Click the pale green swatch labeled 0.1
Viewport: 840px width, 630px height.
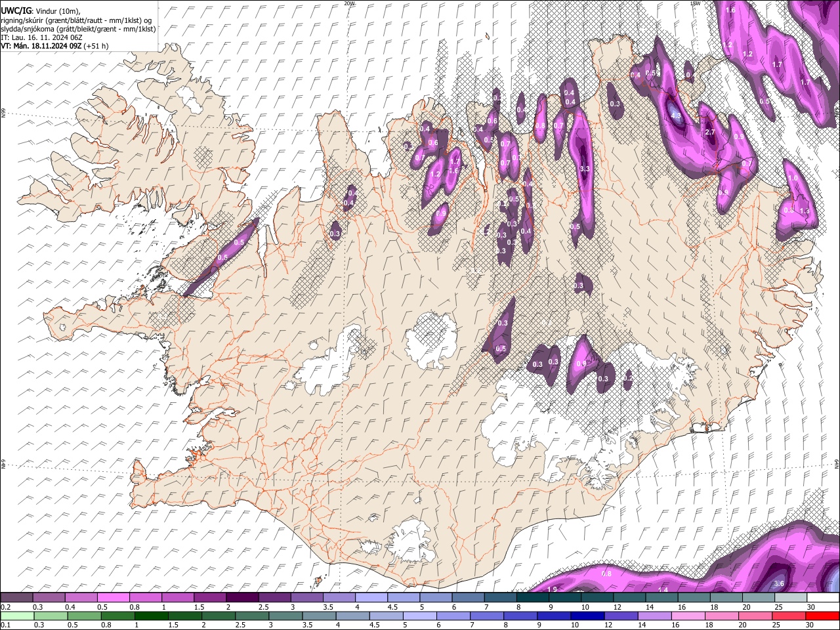pos(17,616)
